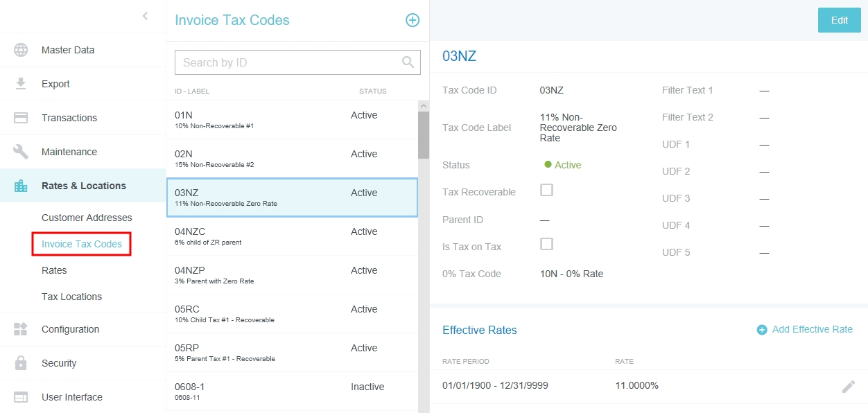Open the Tax Locations submenu item
This screenshot has width=868, height=413.
point(71,297)
